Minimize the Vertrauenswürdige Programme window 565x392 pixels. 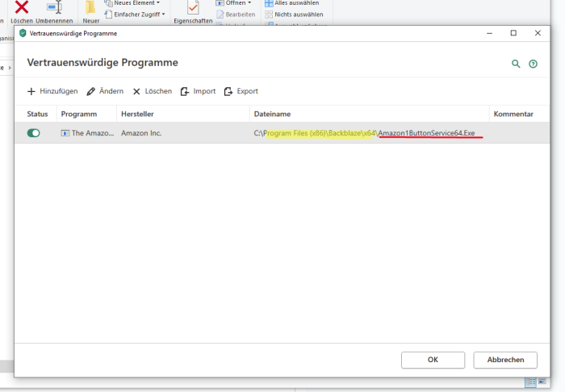[x=489, y=33]
